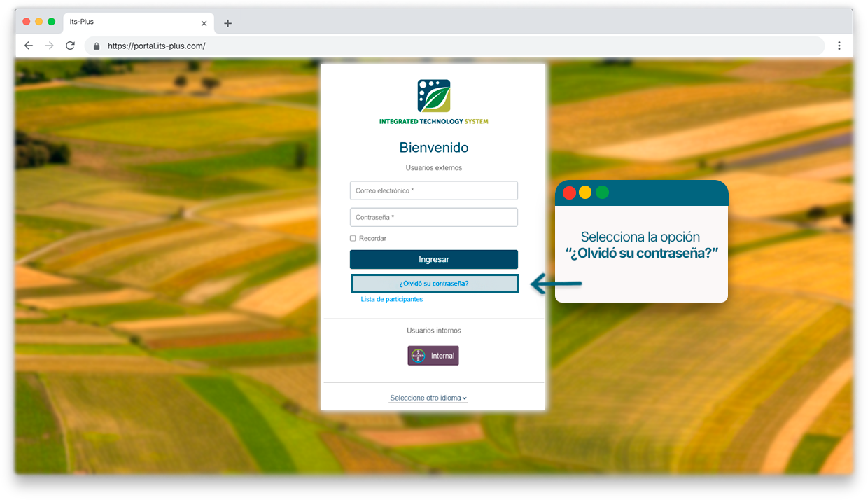The height and width of the screenshot is (500, 868).
Task: Open a new tab with plus icon
Action: [x=227, y=23]
